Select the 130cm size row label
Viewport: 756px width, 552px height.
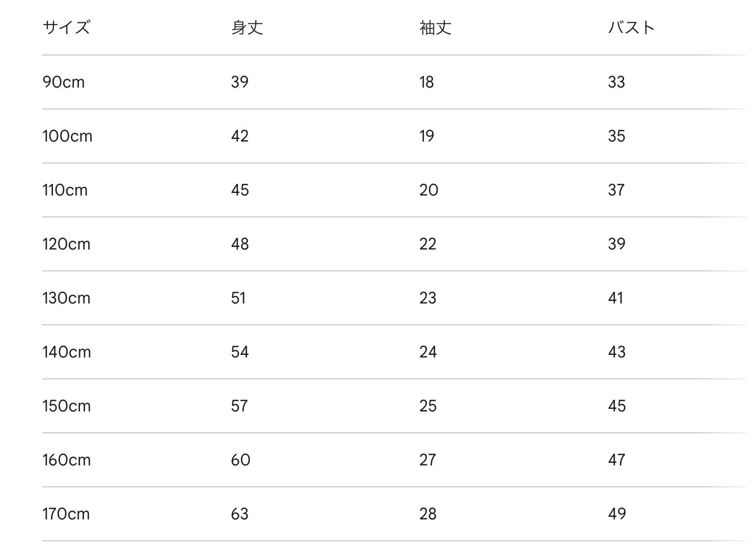coord(66,298)
